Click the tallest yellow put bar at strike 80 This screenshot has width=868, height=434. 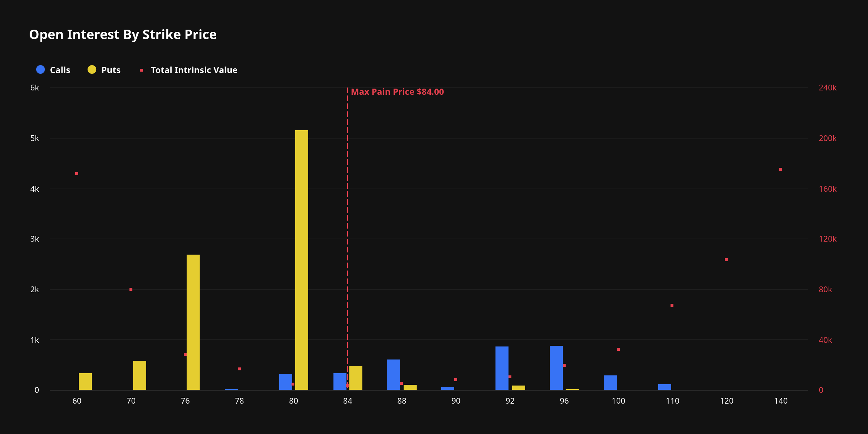[301, 260]
